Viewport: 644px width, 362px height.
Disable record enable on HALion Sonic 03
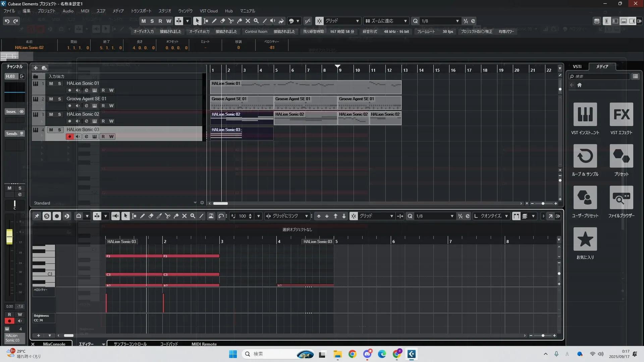pos(69,137)
